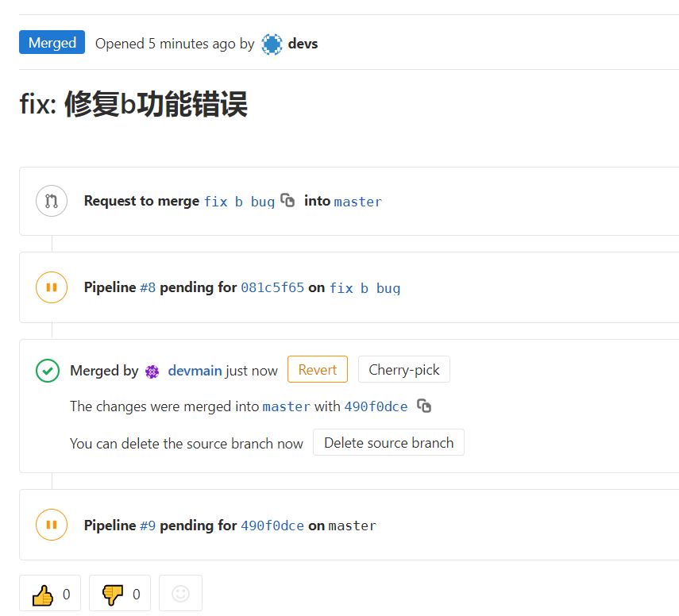
Task: Add a thumbs up reaction
Action: [x=49, y=594]
